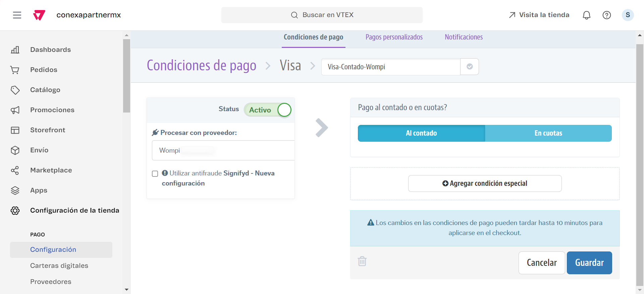The width and height of the screenshot is (644, 294).
Task: Expand the Promociones sidebar menu
Action: click(52, 110)
